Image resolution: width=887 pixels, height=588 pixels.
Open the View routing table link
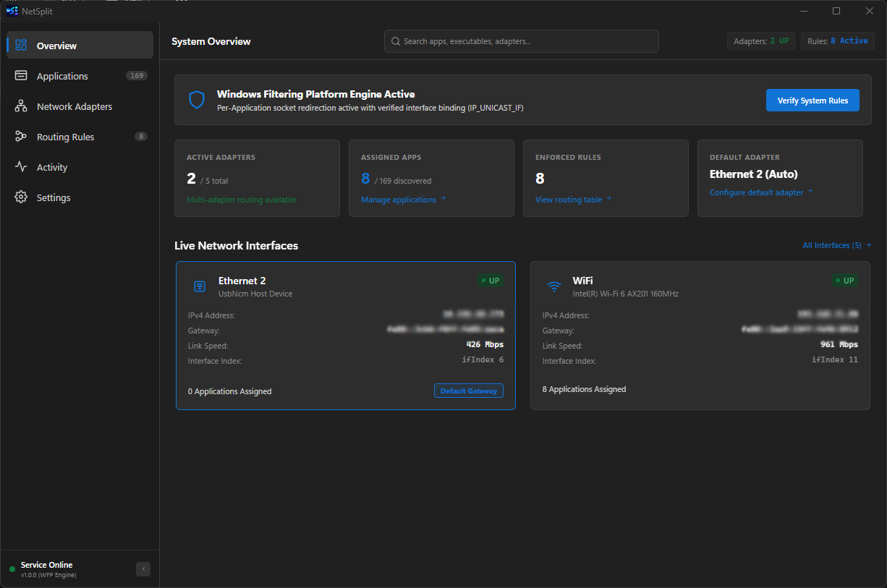(x=574, y=200)
